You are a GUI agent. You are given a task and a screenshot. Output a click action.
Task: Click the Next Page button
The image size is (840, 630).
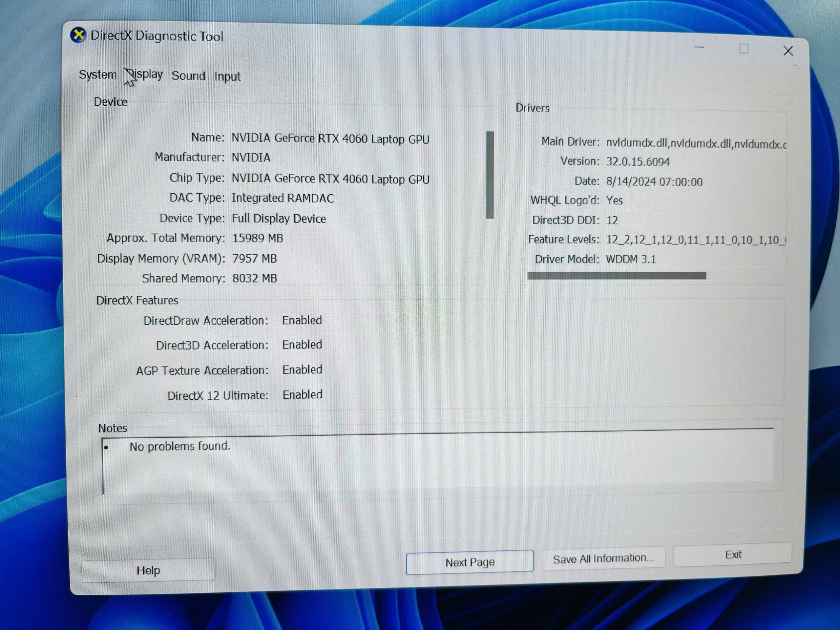470,562
